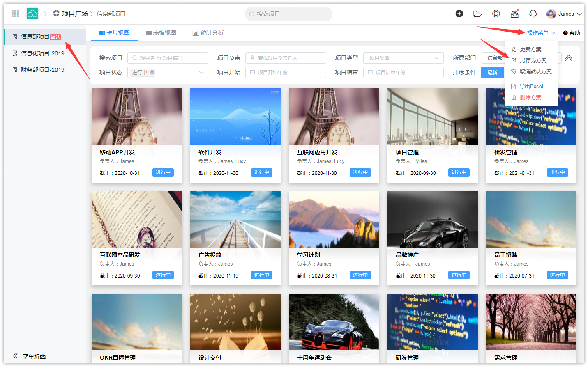Click the lifebuoy support icon
588x367 pixels.
tap(496, 14)
